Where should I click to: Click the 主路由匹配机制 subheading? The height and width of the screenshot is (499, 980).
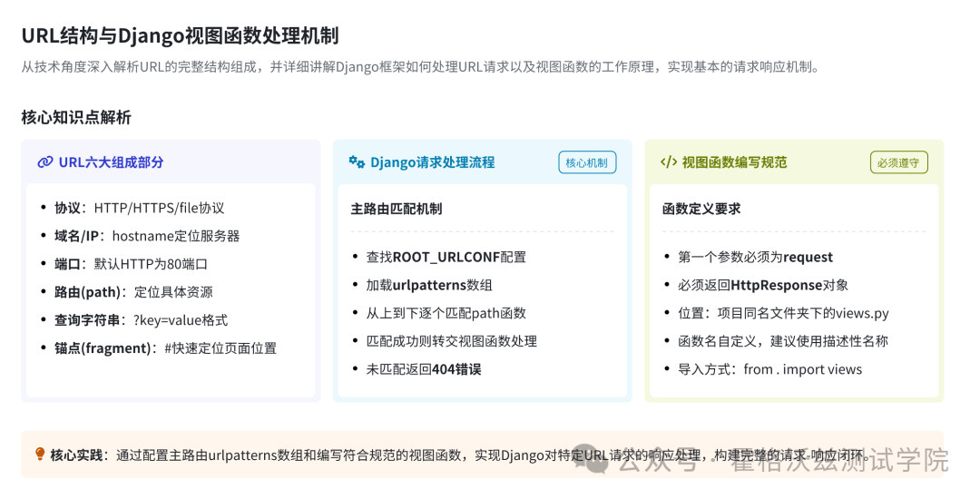[x=397, y=209]
